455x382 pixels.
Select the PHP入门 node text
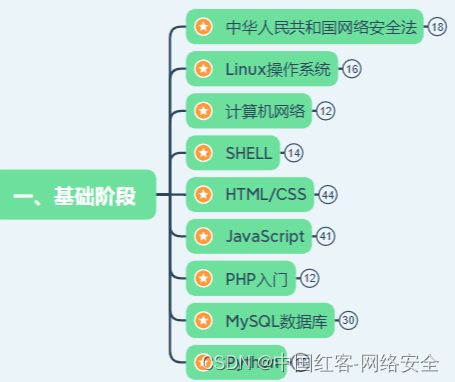tap(257, 279)
